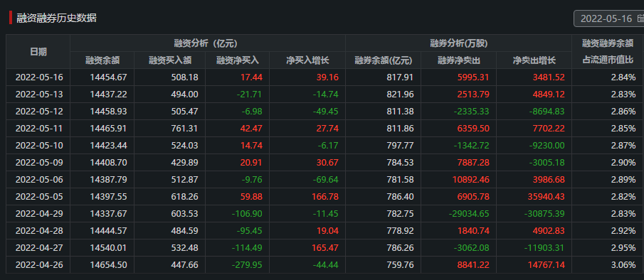Viewport: 644px width, 280px height.
Task: Click the 2022-05-16 date input field
Action: [608, 18]
